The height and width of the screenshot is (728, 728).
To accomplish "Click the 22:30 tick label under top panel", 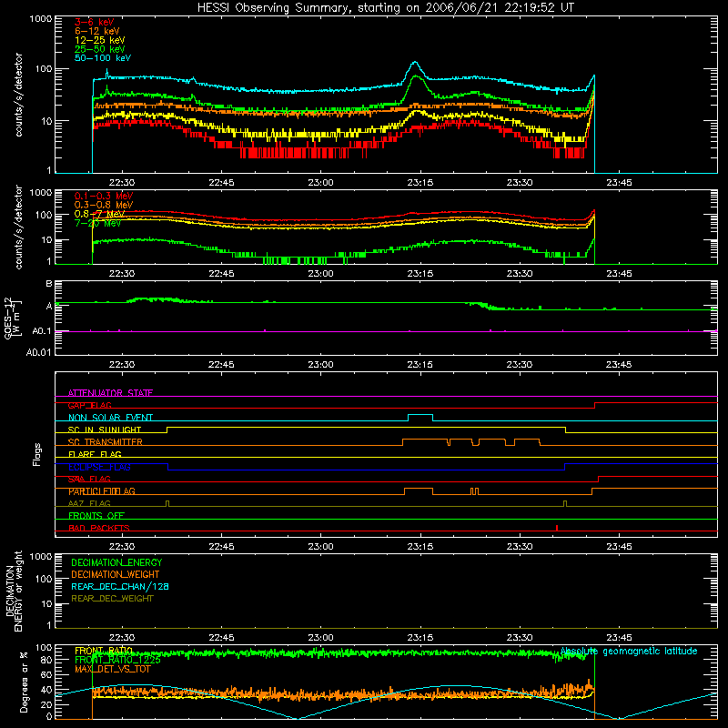I will click(122, 183).
